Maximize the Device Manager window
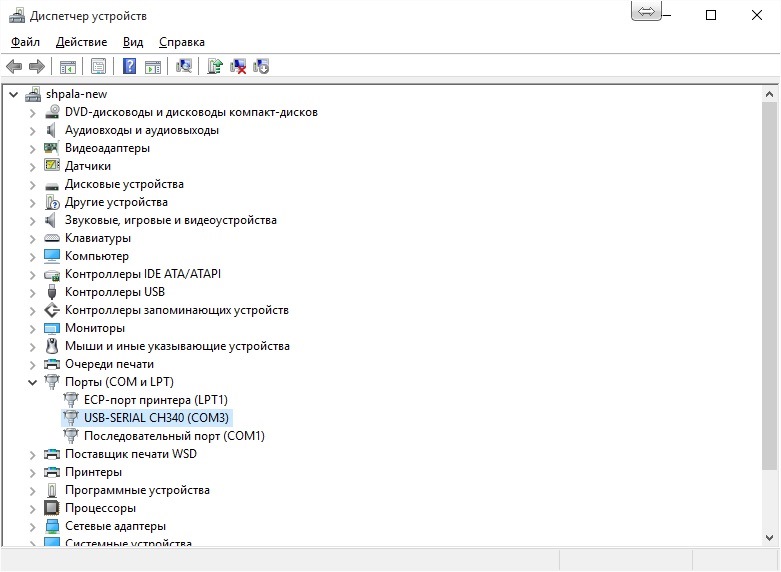This screenshot has width=781, height=572. (x=711, y=15)
